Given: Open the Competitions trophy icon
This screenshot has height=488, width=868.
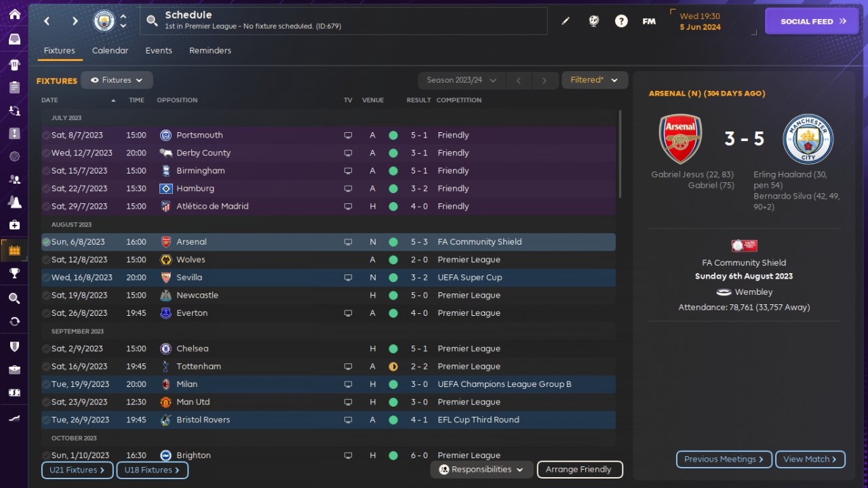Looking at the screenshot, I should [14, 273].
